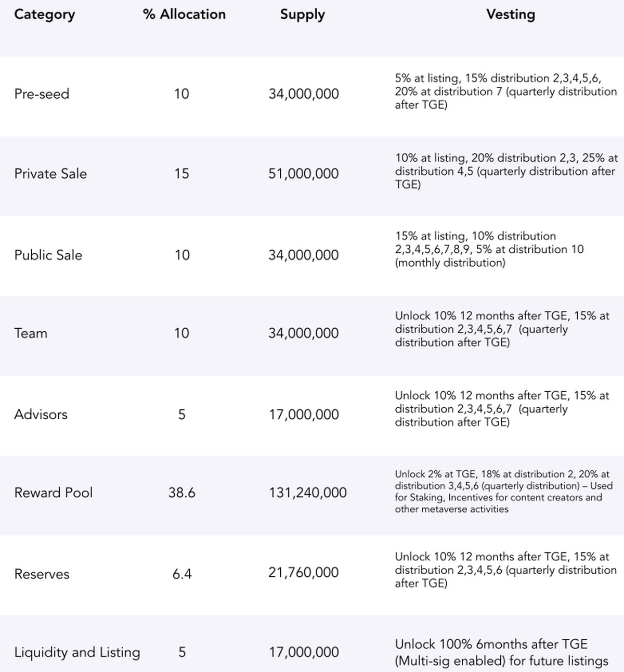The image size is (624, 672).
Task: Select the Reserves category cell
Action: tap(42, 574)
